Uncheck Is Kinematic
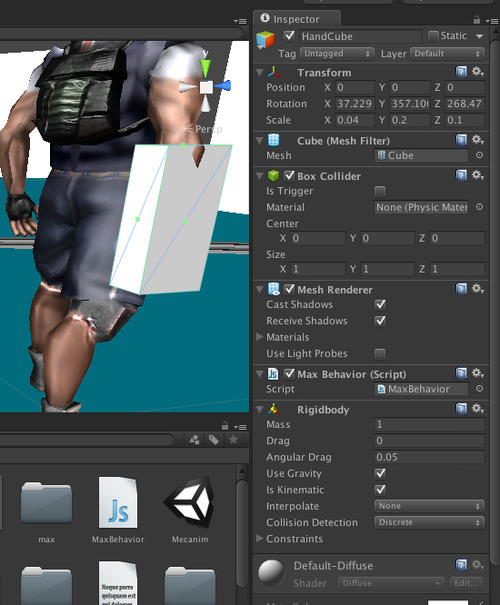This screenshot has width=500, height=605. tap(380, 490)
